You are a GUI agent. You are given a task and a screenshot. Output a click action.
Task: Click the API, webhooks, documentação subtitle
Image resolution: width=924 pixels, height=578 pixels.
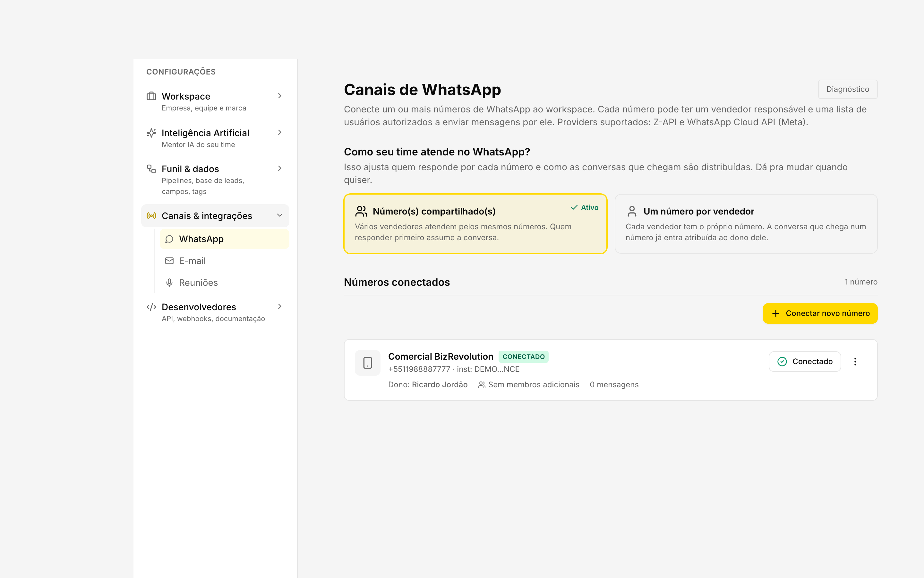coord(213,319)
